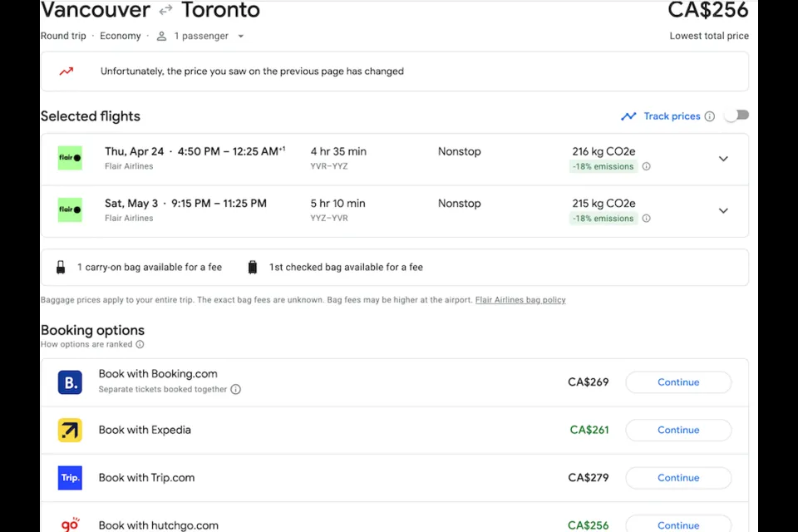Click the hutchgo.com logo icon
The image size is (798, 532).
pos(70,525)
